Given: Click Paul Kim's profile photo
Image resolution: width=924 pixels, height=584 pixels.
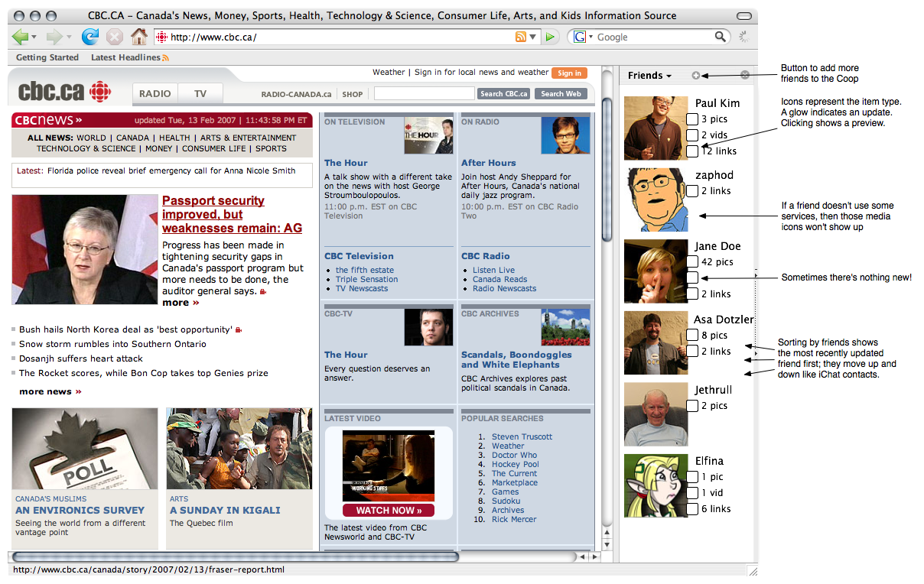Looking at the screenshot, I should coord(656,128).
